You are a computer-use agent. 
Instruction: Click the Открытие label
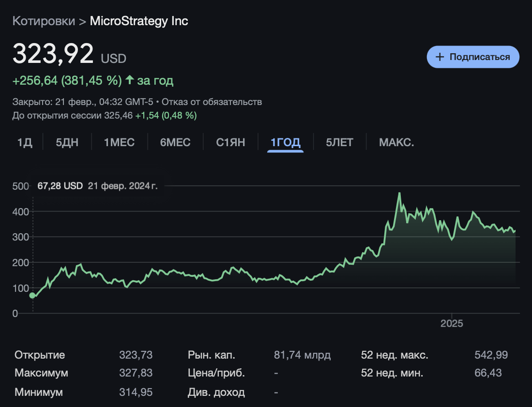[40, 355]
